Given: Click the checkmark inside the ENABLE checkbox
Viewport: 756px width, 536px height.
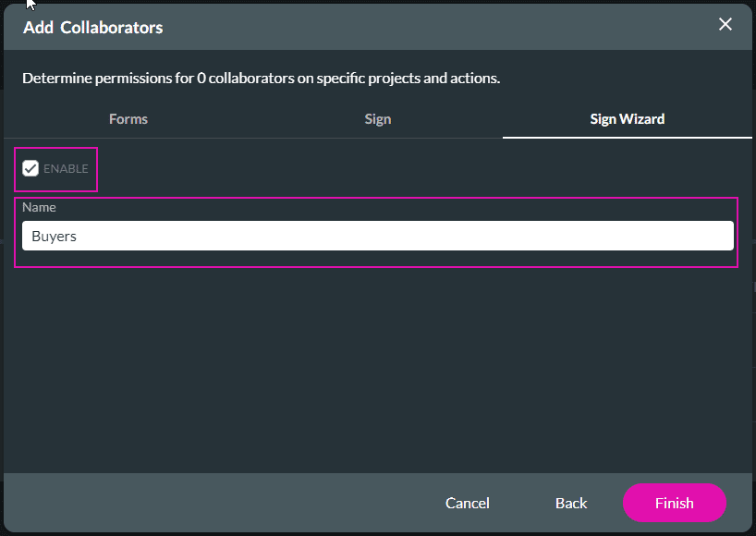Looking at the screenshot, I should [30, 167].
